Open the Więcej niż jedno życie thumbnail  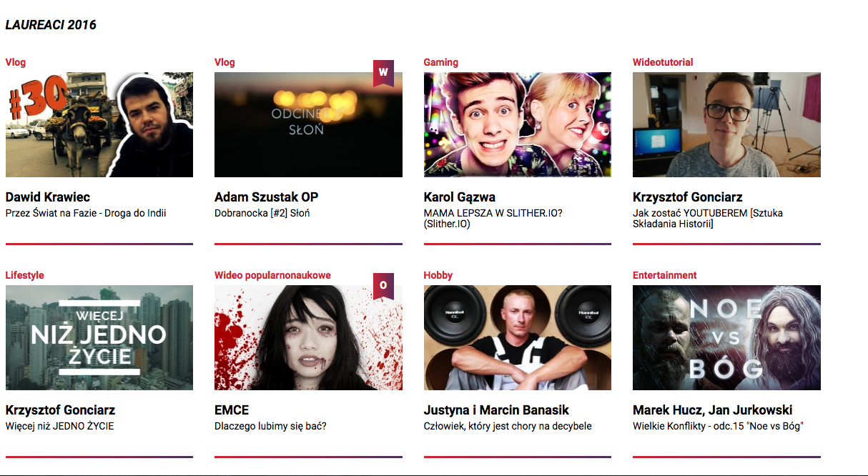[99, 337]
